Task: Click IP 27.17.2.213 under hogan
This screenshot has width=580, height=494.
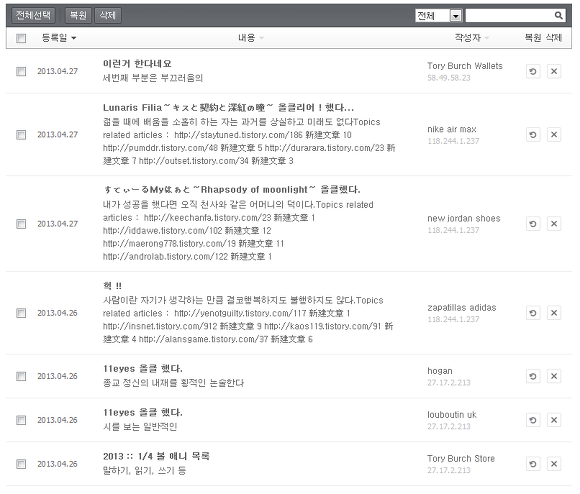Action: (449, 383)
